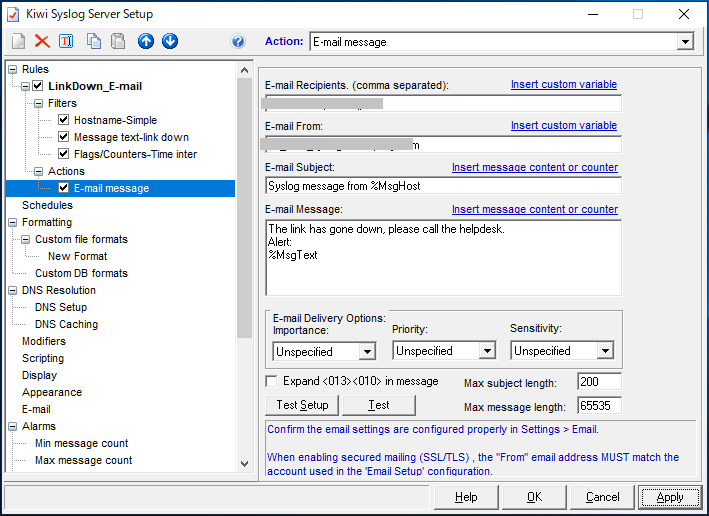
Task: Collapse the Alarms node
Action: pyautogui.click(x=13, y=426)
